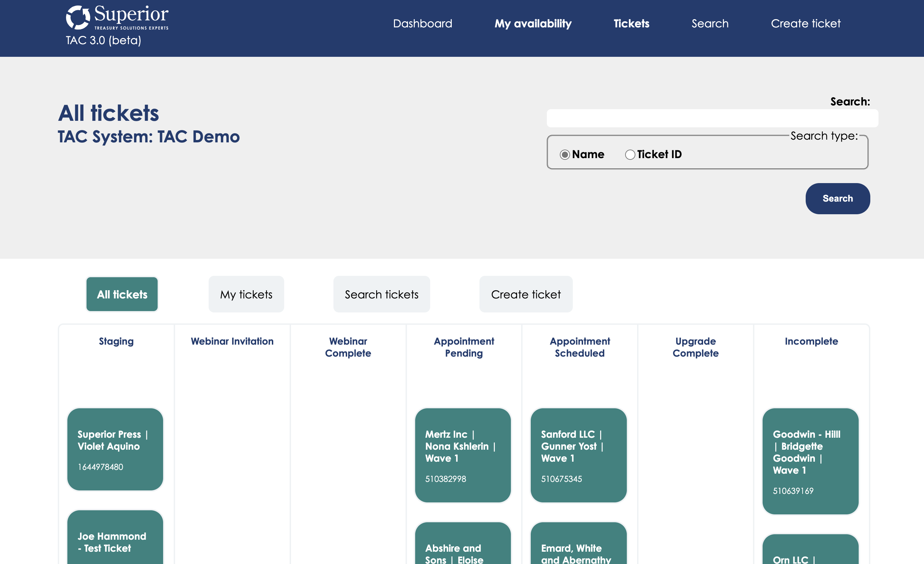Open the Sanford LLC Gunner Yost ticket
This screenshot has height=564, width=924.
click(579, 456)
